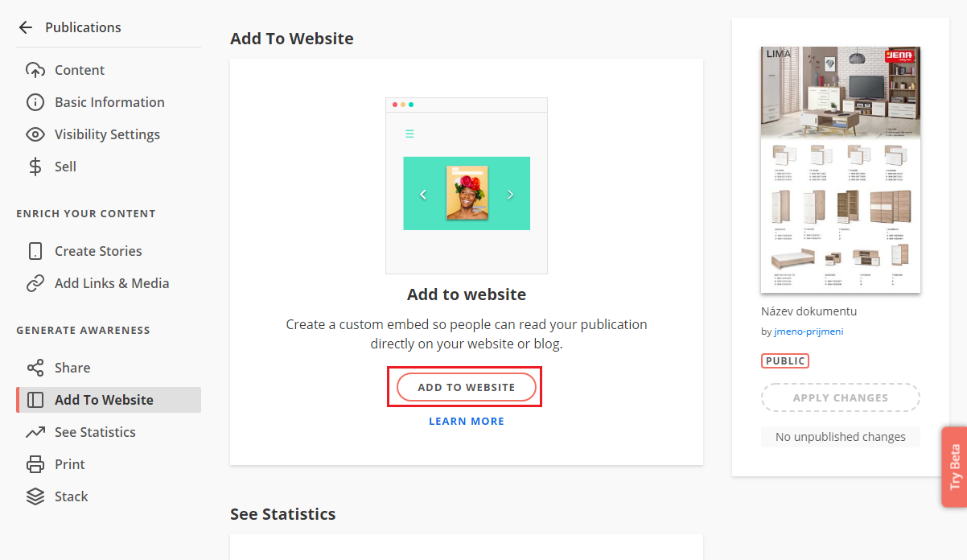Open the Add To Website sidebar item
Screen dimensions: 967x560
pos(104,400)
